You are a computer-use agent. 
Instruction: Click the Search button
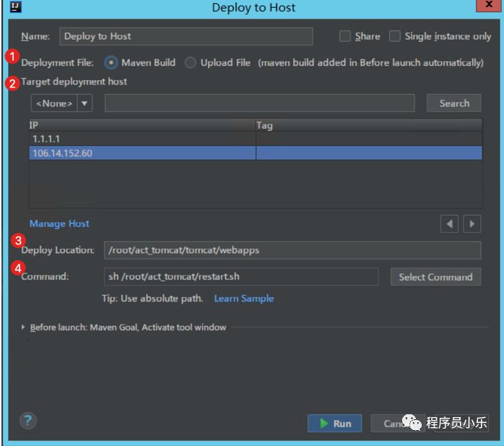[x=454, y=103]
